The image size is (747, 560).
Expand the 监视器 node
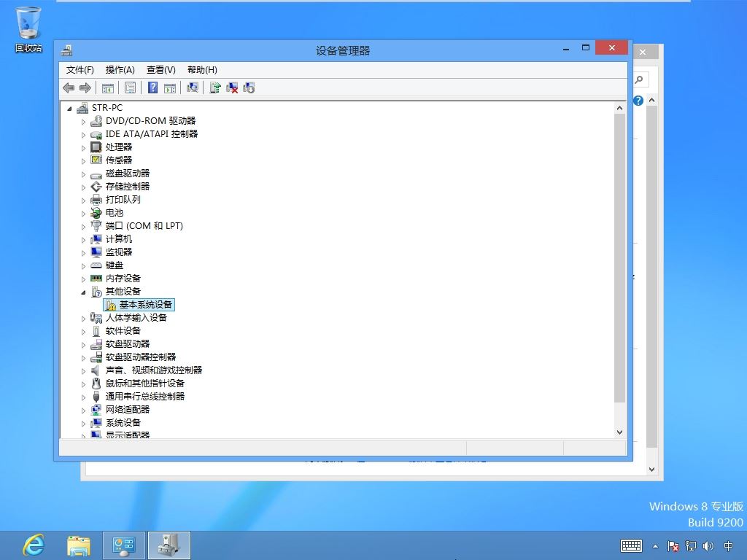[83, 253]
